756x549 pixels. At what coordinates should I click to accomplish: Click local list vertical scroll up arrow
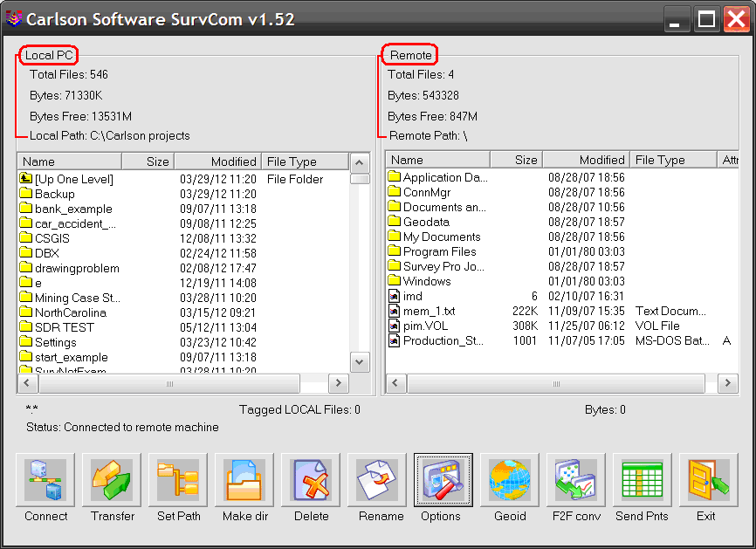point(359,162)
